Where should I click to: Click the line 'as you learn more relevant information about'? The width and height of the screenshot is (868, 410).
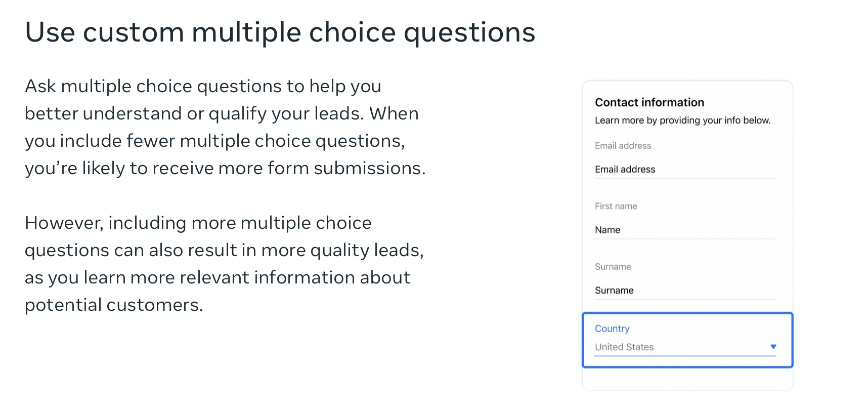[x=218, y=278]
